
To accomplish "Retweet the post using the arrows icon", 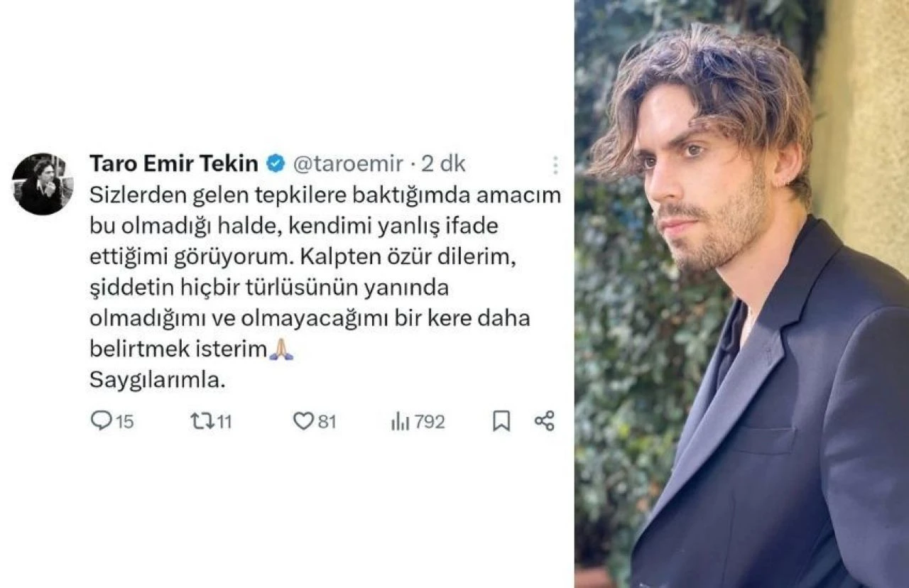I will [x=202, y=421].
